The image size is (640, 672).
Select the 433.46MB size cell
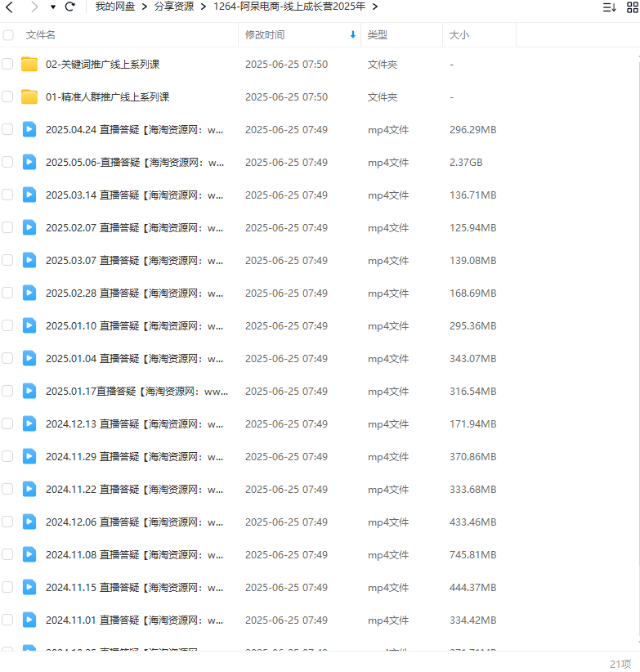473,522
